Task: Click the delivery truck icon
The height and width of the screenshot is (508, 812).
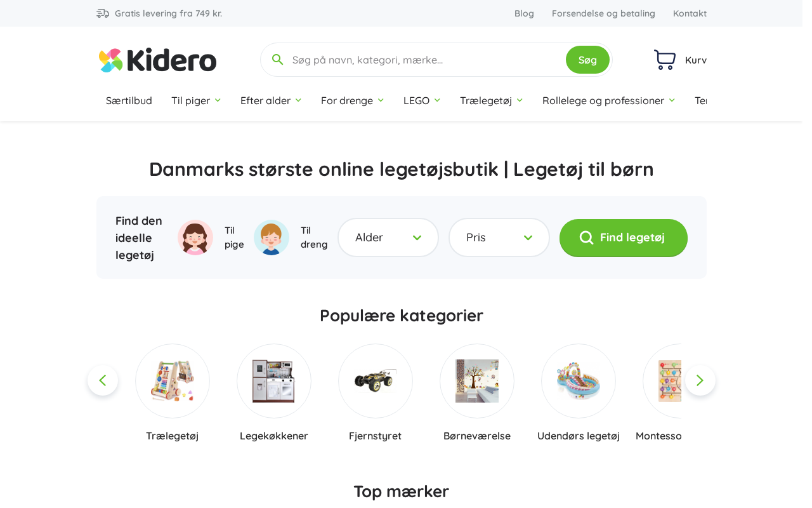Action: (x=103, y=13)
